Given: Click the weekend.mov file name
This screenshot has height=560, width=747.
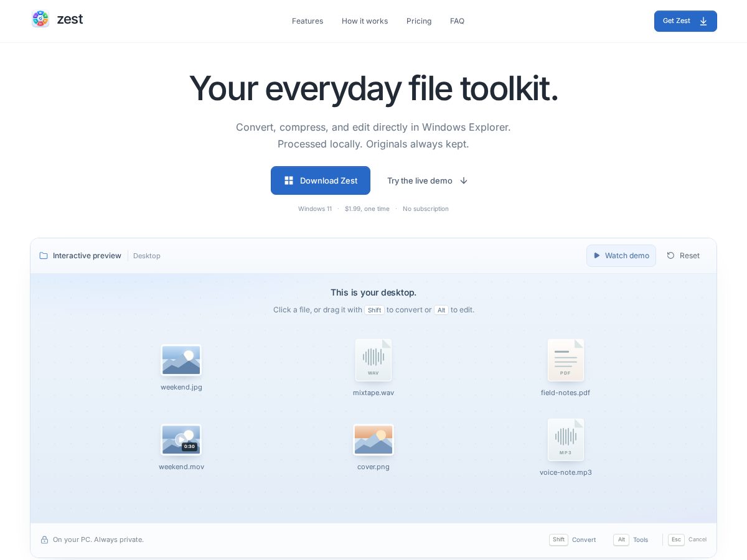Looking at the screenshot, I should click(181, 467).
